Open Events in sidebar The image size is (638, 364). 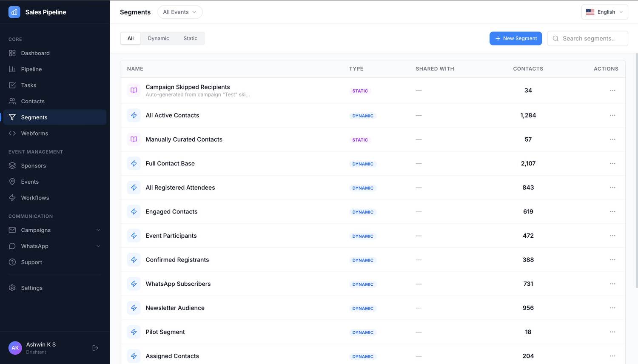tap(55, 182)
